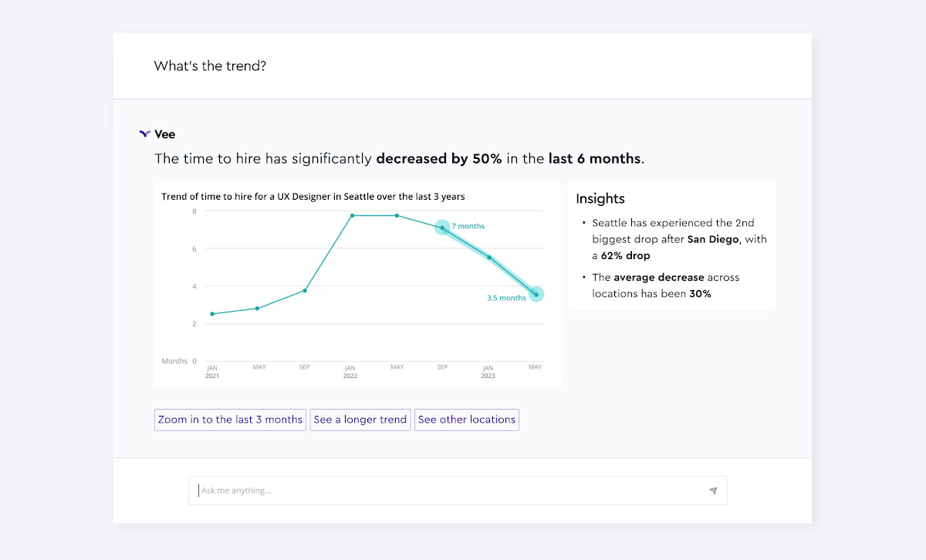Click 'Zoom in to the last 3 months'
Viewport: 926px width, 560px height.
(x=230, y=420)
